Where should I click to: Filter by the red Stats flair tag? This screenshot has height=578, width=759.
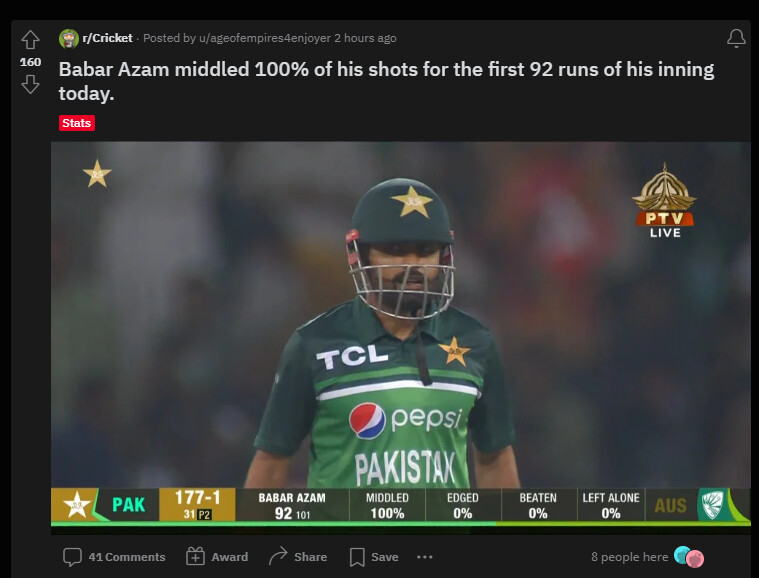click(x=76, y=123)
